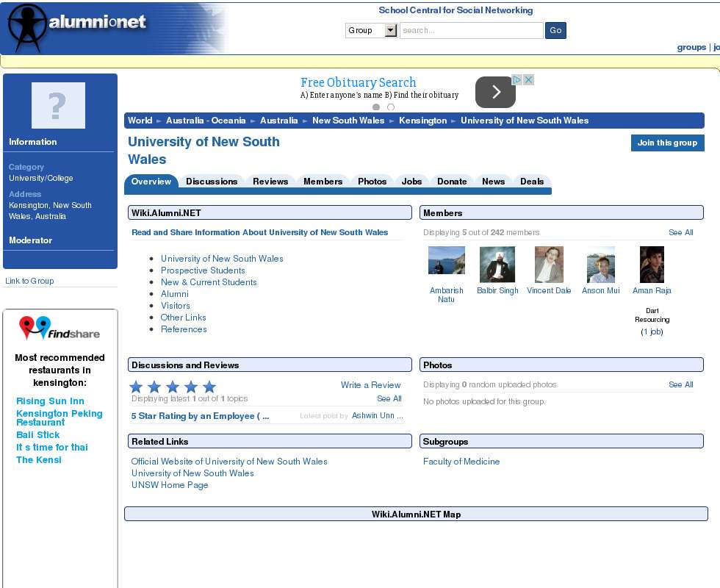Click the Write a Review link
The image size is (720, 588).
(370, 385)
